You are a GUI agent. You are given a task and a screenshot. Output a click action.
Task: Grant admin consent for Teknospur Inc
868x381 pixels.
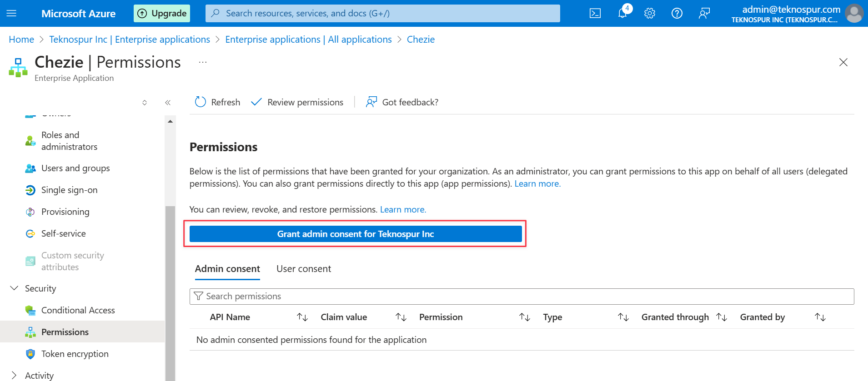pos(355,234)
